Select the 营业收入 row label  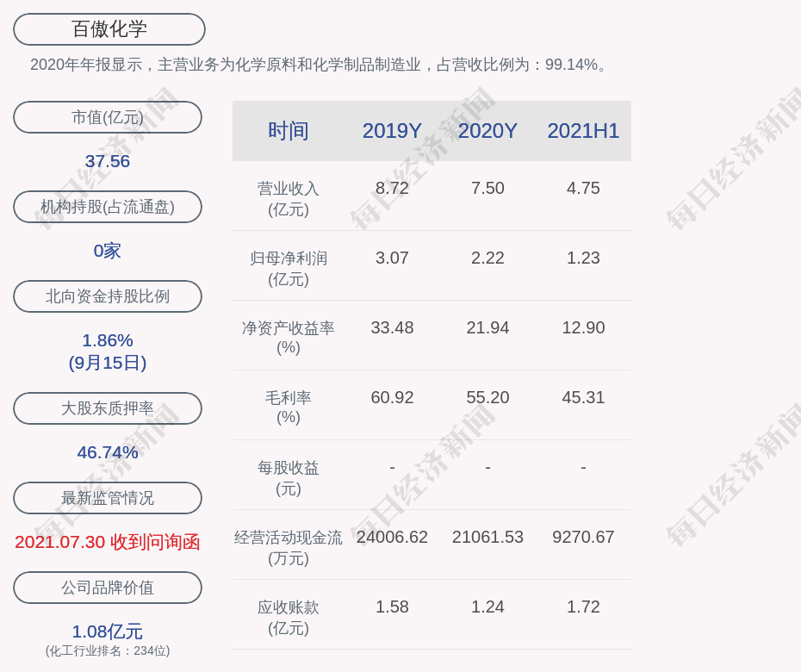tap(289, 199)
